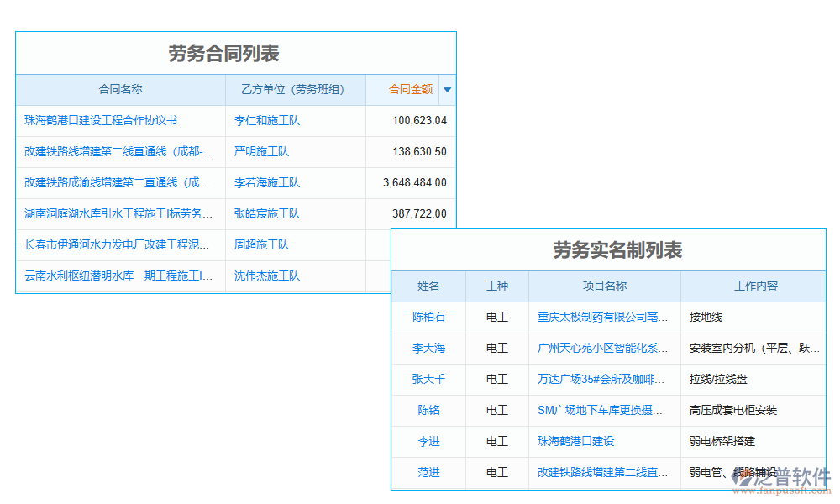Click the 工种 column header
The height and width of the screenshot is (504, 840).
point(497,286)
